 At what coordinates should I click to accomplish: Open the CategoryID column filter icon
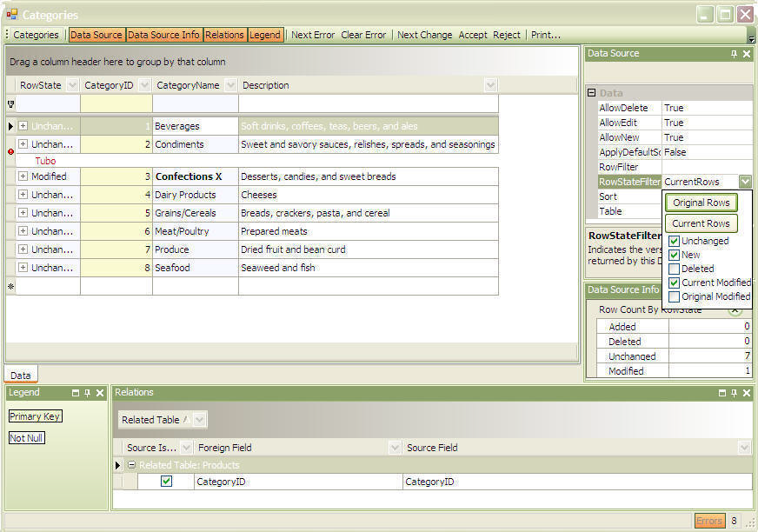[x=143, y=85]
